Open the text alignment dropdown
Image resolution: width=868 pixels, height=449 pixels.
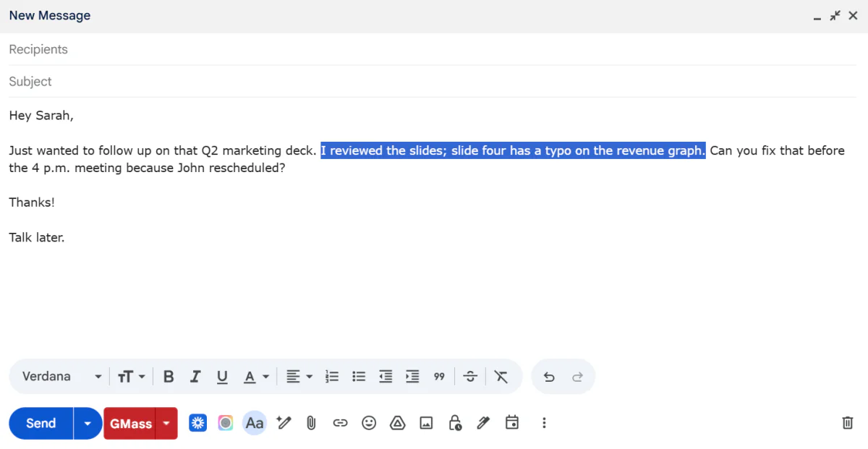[x=299, y=377]
